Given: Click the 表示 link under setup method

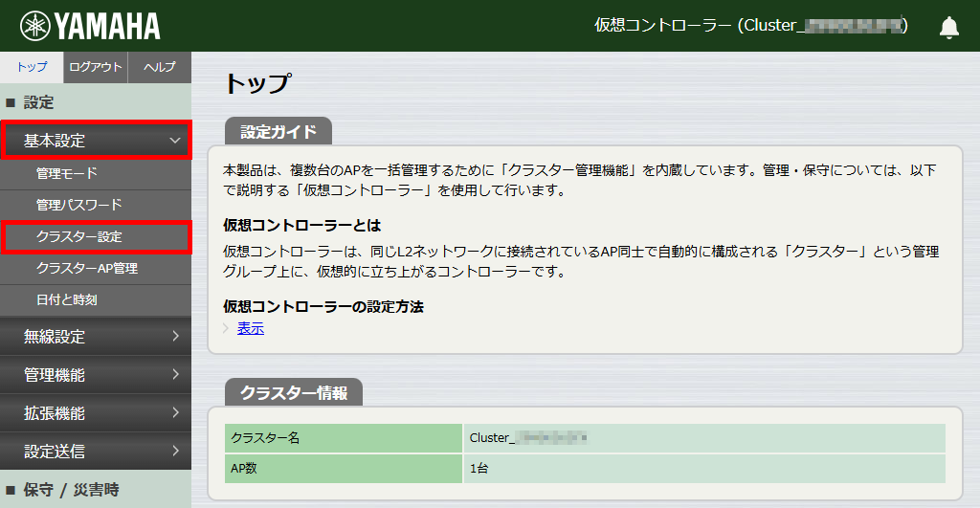Looking at the screenshot, I should pos(251,328).
